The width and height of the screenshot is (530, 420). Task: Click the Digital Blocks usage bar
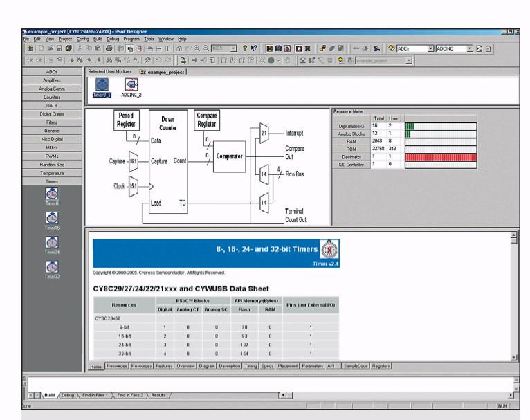pyautogui.click(x=441, y=127)
